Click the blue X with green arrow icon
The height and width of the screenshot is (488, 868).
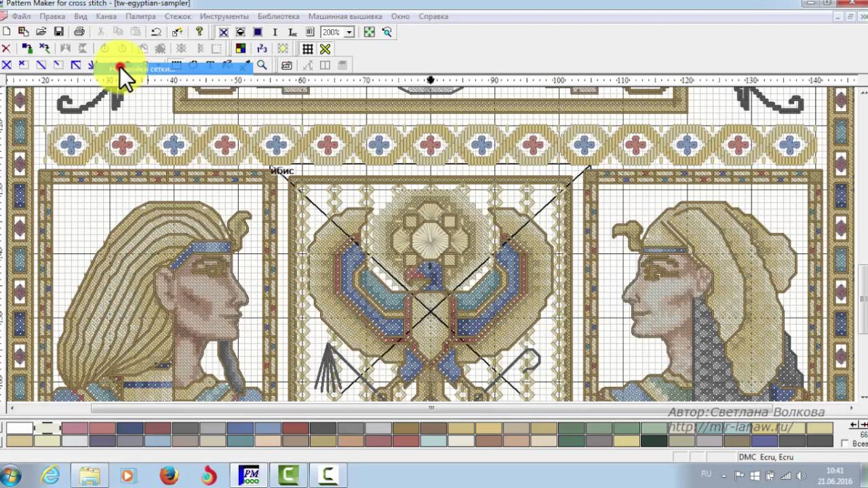(x=45, y=48)
